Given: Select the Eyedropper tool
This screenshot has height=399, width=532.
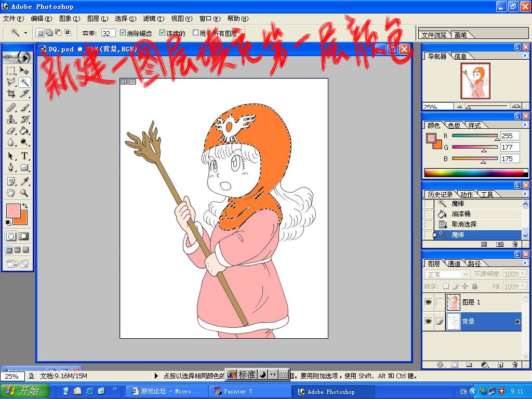Looking at the screenshot, I should tap(24, 181).
